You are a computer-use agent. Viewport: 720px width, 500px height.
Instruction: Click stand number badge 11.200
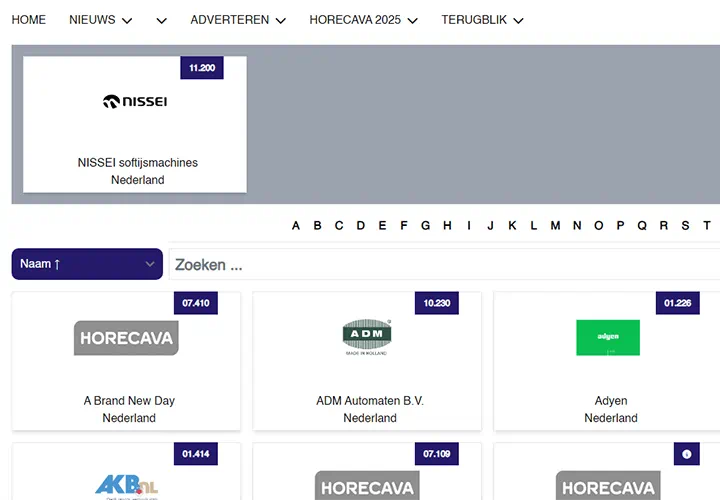(202, 68)
